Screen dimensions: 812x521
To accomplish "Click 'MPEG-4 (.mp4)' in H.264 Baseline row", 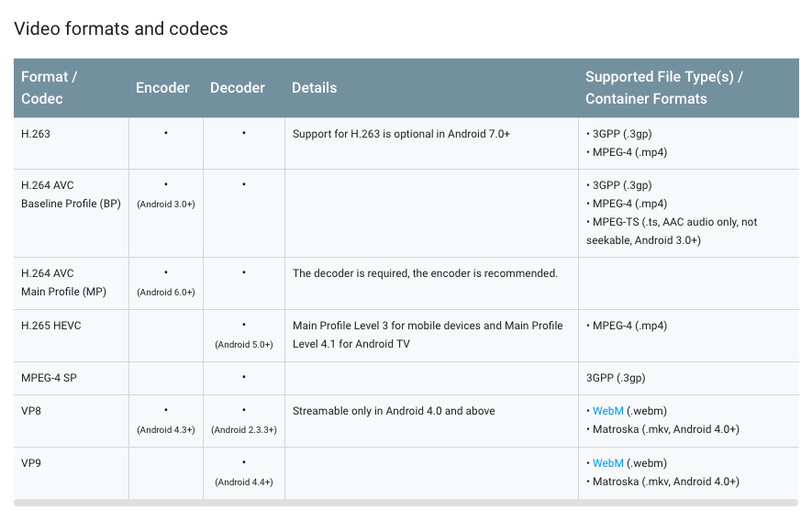I will (x=629, y=204).
